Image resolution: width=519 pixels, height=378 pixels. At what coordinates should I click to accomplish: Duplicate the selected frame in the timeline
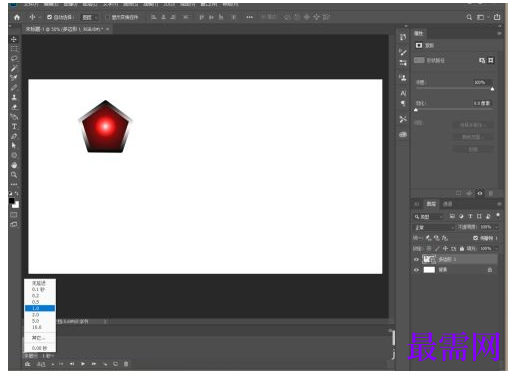coord(115,364)
